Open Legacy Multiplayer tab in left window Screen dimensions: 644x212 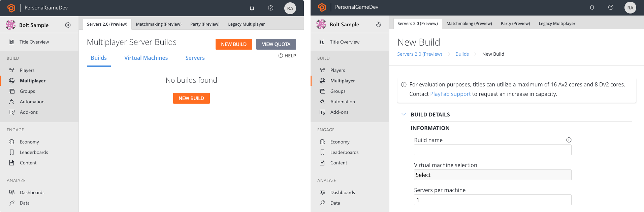click(247, 24)
